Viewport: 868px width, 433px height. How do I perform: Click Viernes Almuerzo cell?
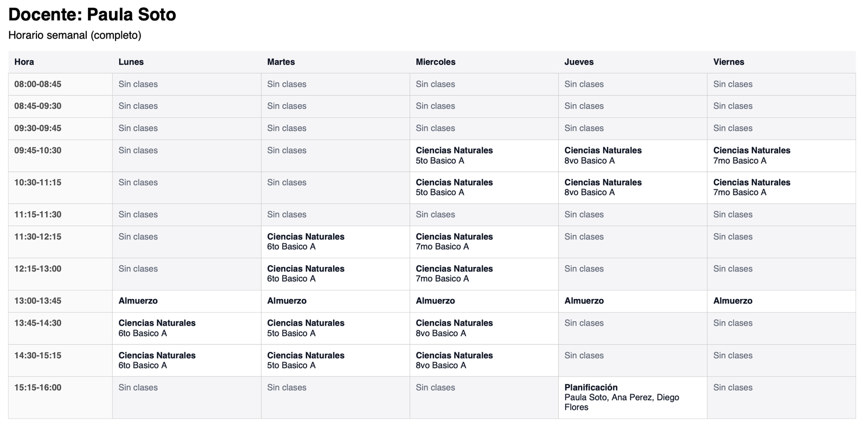click(x=733, y=301)
